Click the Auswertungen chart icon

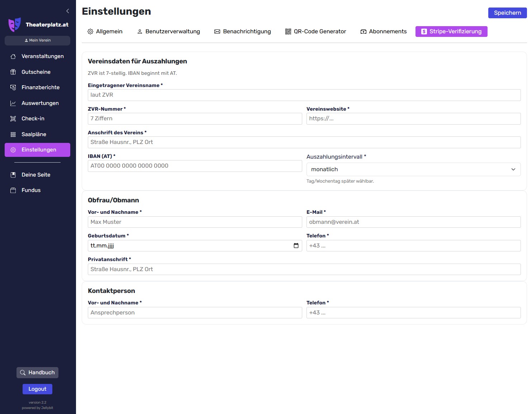(x=13, y=103)
